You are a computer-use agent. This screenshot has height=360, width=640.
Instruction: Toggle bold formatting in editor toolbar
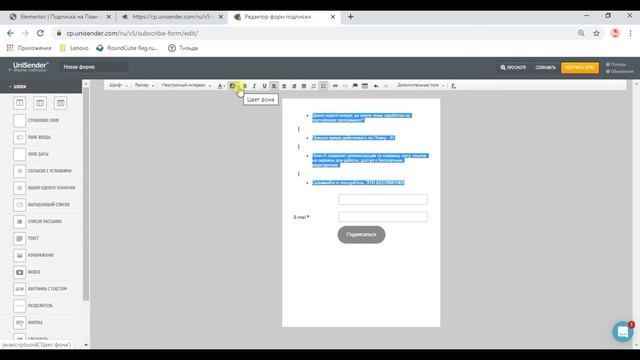click(244, 86)
